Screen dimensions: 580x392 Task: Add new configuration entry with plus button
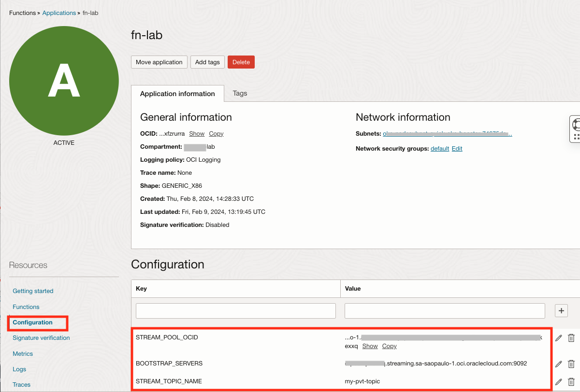561,311
